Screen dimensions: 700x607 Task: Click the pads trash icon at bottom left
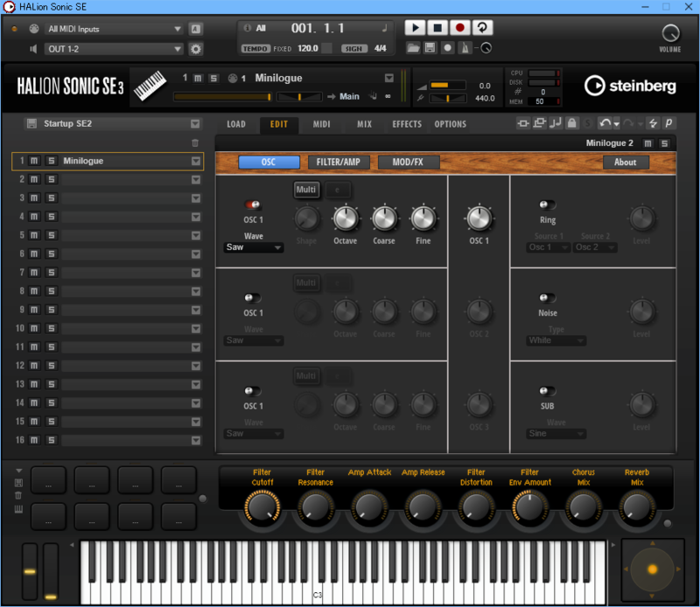pyautogui.click(x=18, y=495)
